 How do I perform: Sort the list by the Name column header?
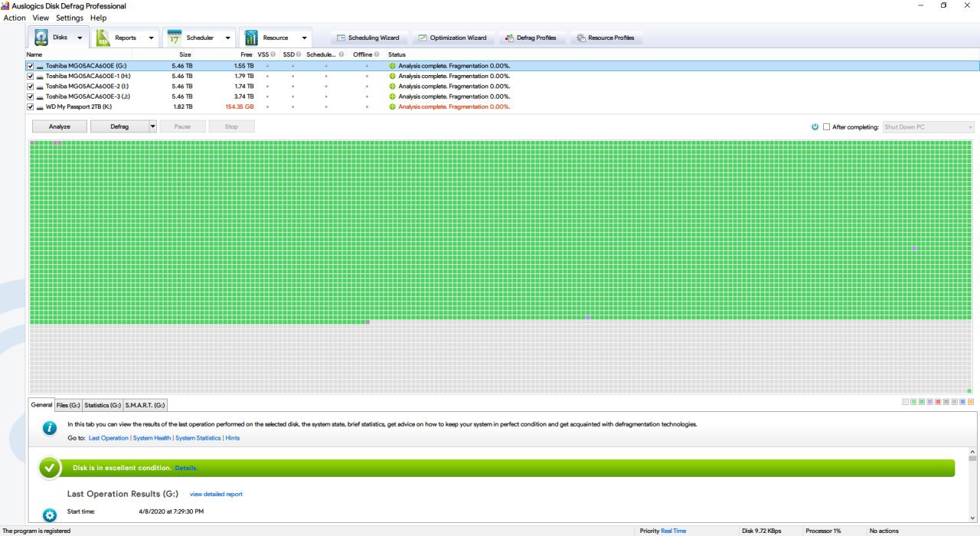point(34,54)
